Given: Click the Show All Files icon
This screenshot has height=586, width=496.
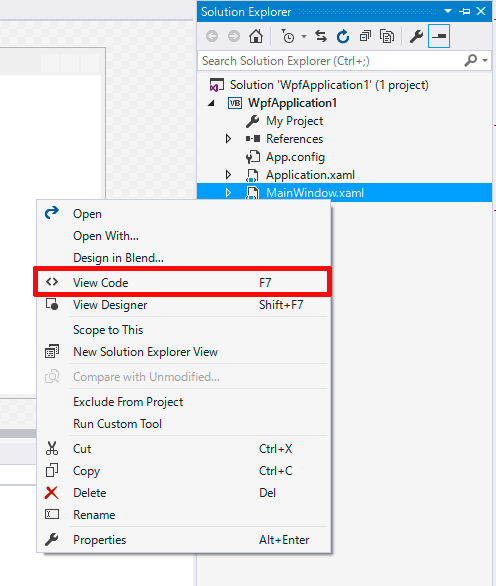Looking at the screenshot, I should click(x=387, y=37).
